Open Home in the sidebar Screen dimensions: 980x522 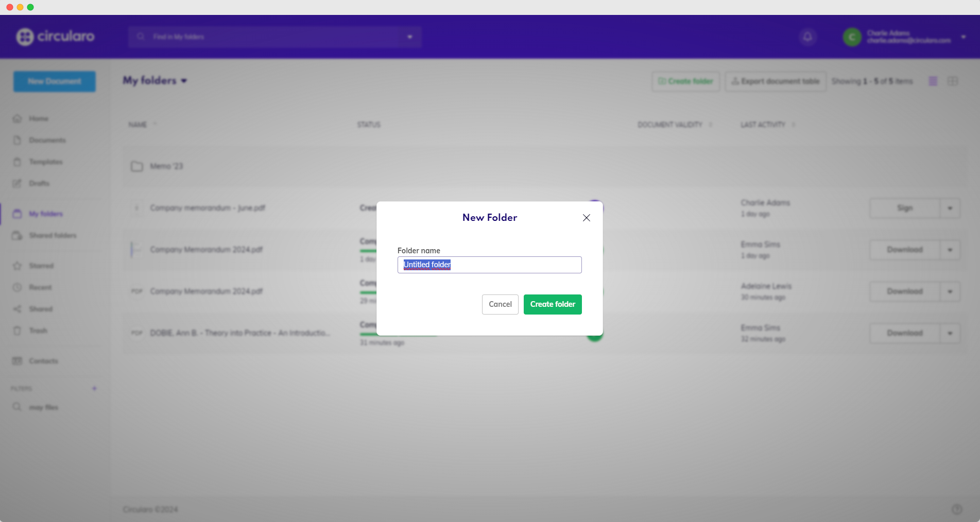click(38, 119)
